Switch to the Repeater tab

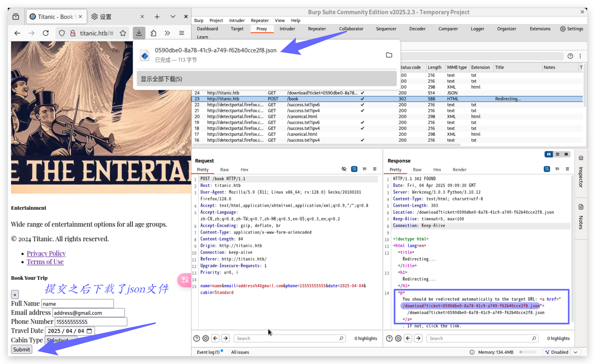click(x=317, y=29)
